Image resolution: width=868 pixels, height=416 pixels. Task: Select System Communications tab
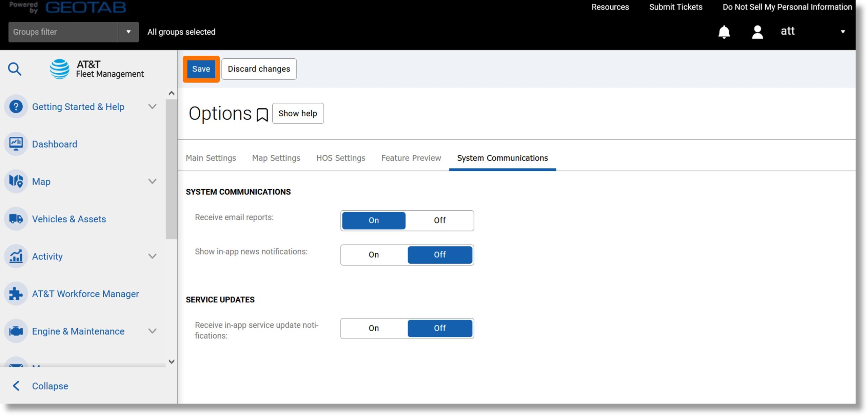[502, 158]
